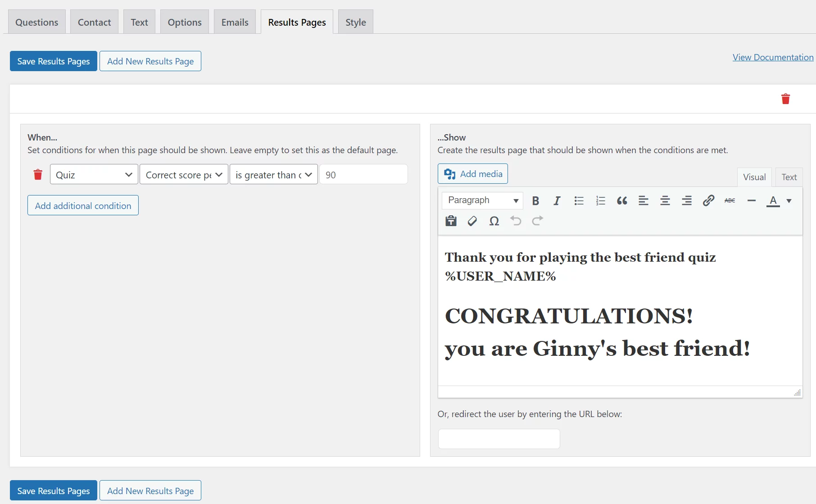The width and height of the screenshot is (816, 504).
Task: Align text center
Action: coord(665,201)
